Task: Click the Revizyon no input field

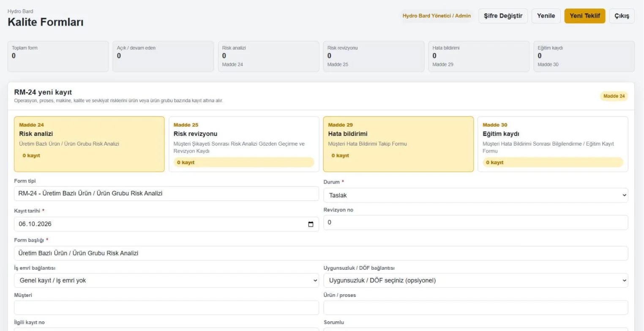Action: (x=476, y=222)
